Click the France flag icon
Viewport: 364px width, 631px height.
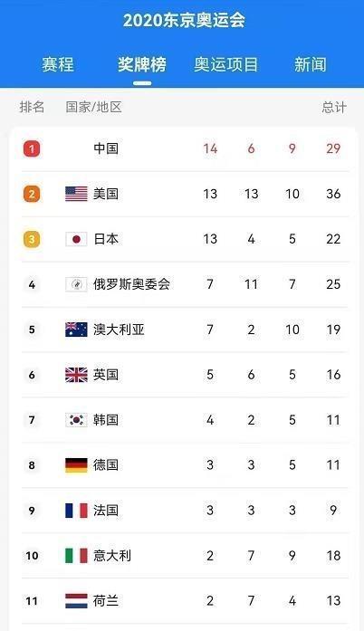pos(76,511)
